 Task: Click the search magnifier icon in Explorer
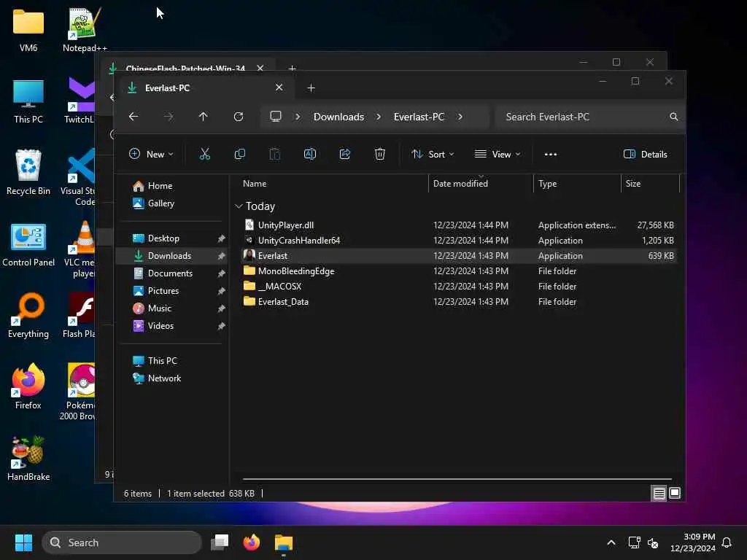click(x=673, y=117)
